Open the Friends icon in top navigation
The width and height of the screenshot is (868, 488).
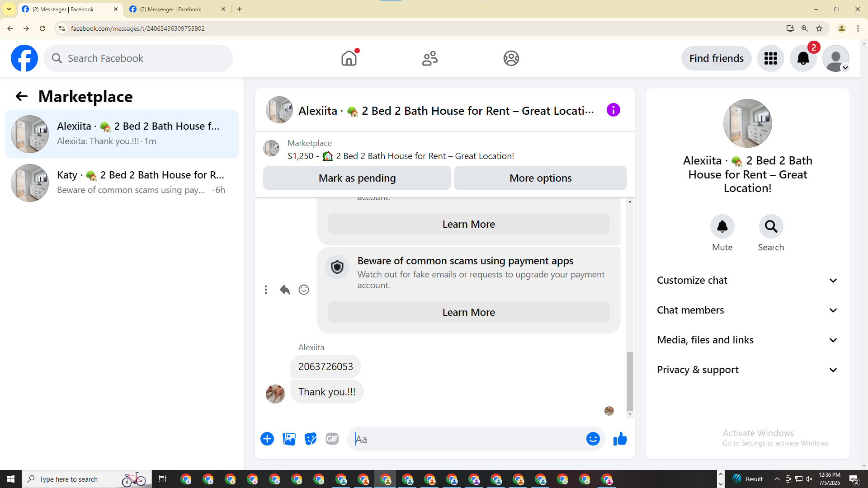pos(429,58)
